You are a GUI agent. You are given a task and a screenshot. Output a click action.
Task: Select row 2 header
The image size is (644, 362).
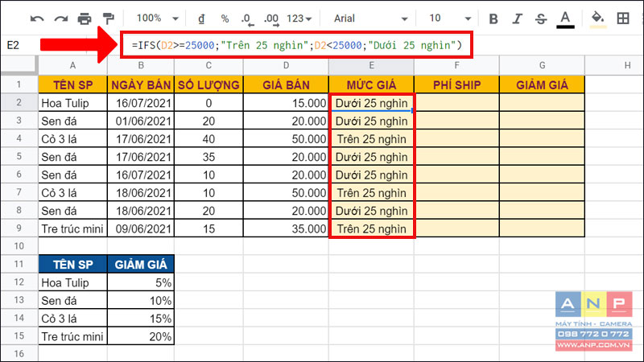pyautogui.click(x=19, y=102)
